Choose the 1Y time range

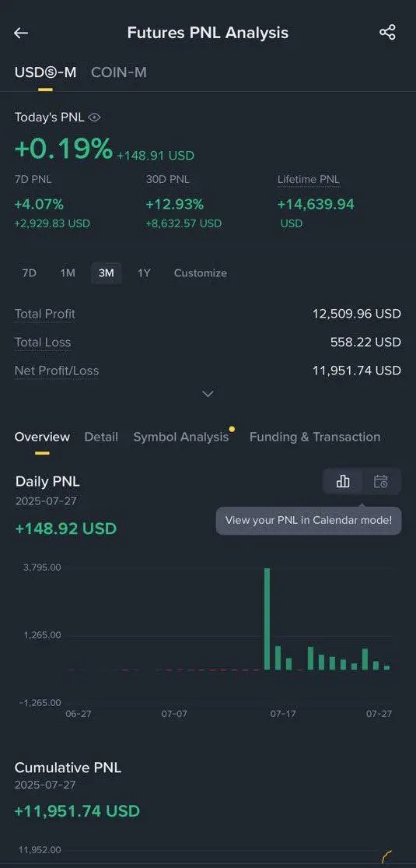tap(144, 273)
